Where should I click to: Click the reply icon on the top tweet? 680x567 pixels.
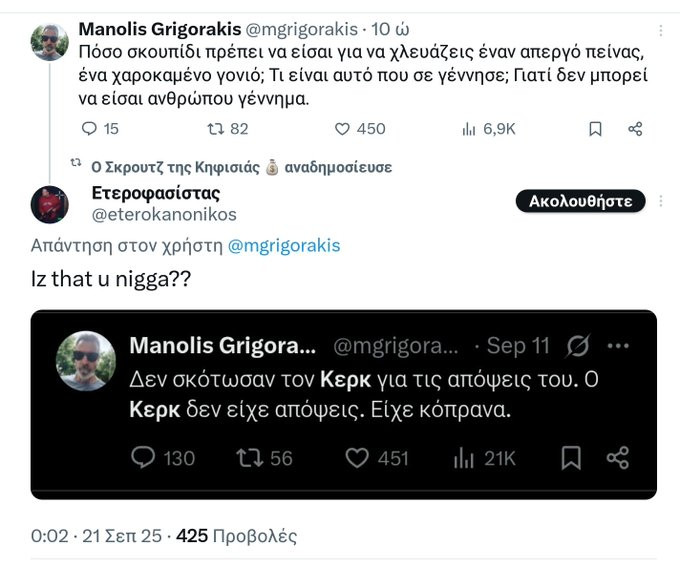pos(89,128)
